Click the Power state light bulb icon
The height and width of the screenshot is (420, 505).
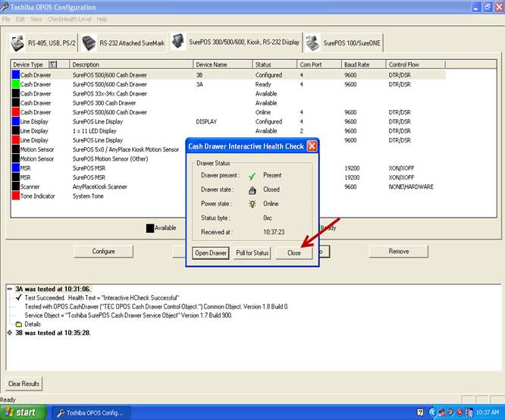[251, 203]
